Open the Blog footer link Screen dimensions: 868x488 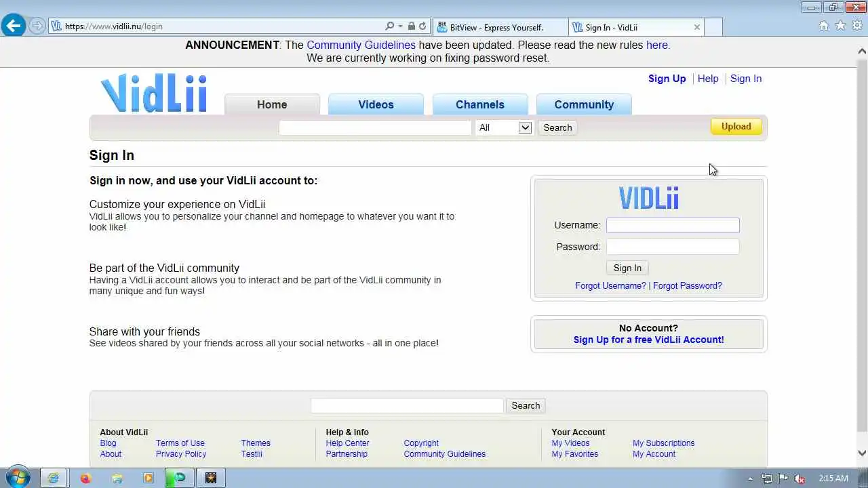(108, 443)
